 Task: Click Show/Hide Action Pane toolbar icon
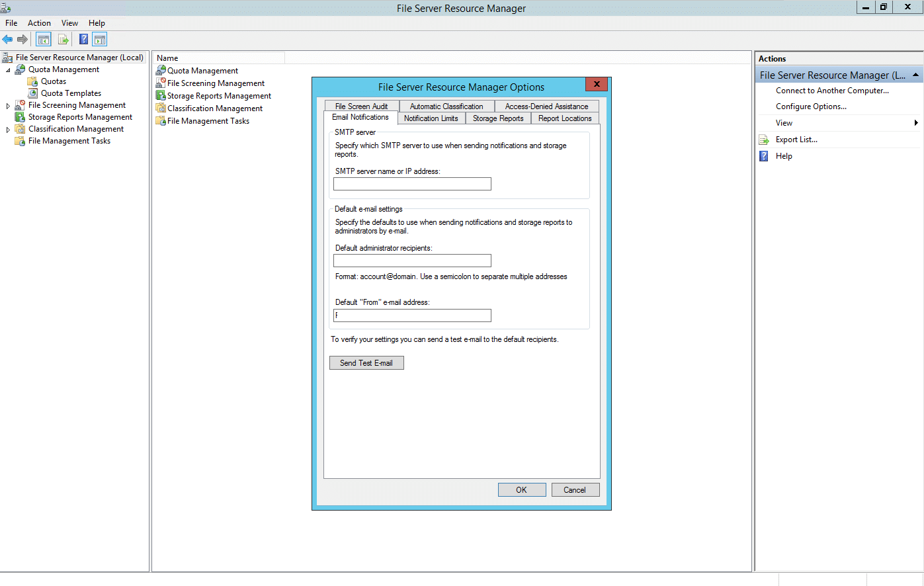[100, 40]
